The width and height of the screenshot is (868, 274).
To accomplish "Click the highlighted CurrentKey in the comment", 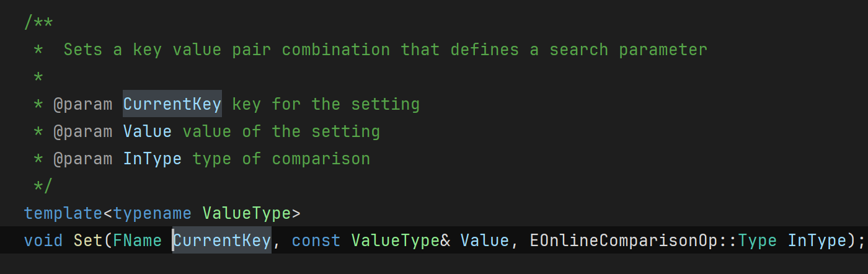I will click(172, 104).
